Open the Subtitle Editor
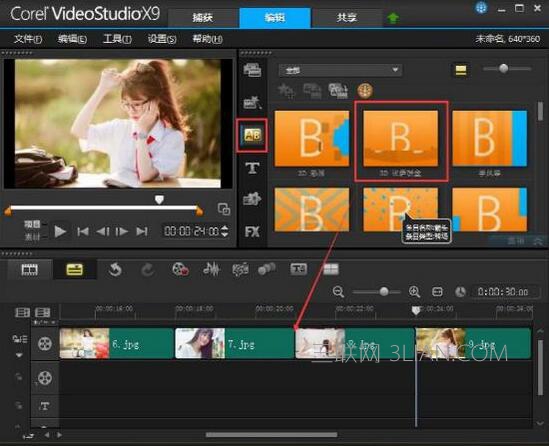Viewport: 549px width, 446px height. [x=299, y=269]
